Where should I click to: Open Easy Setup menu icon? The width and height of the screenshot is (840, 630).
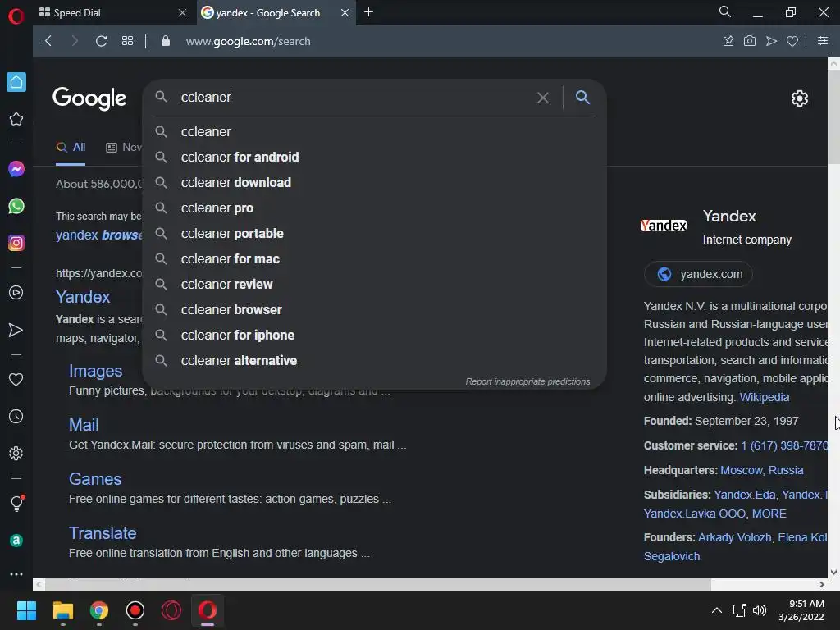822,41
